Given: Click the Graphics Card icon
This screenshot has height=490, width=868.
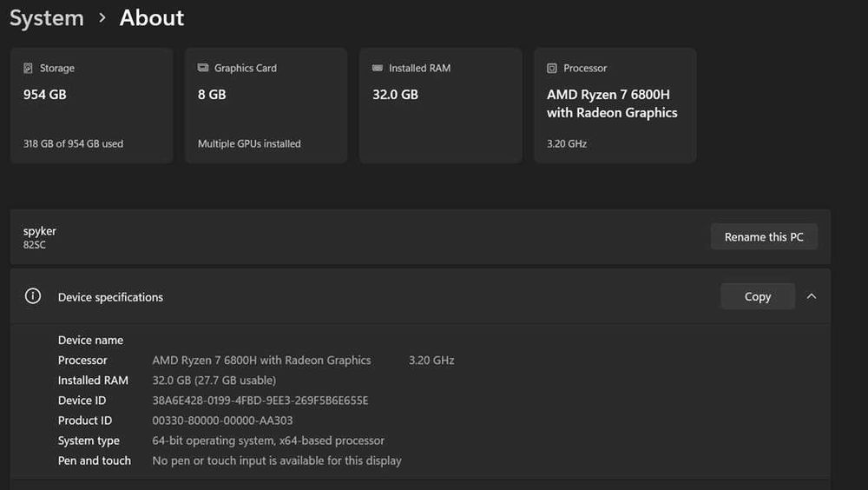Looking at the screenshot, I should pyautogui.click(x=202, y=68).
